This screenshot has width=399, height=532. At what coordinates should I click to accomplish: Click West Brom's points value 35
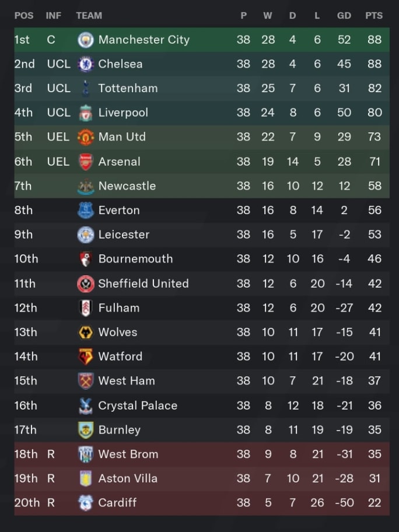(374, 454)
